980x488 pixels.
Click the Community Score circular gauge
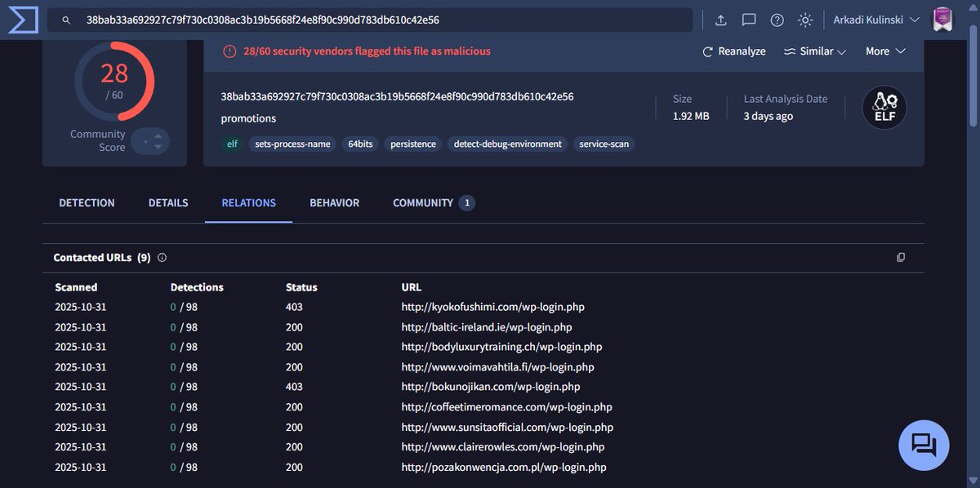pyautogui.click(x=114, y=82)
